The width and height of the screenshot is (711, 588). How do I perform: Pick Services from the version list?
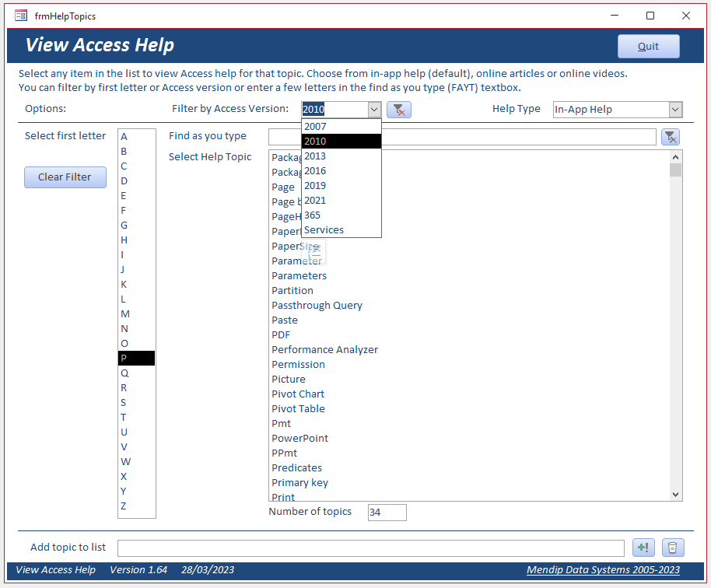(341, 230)
